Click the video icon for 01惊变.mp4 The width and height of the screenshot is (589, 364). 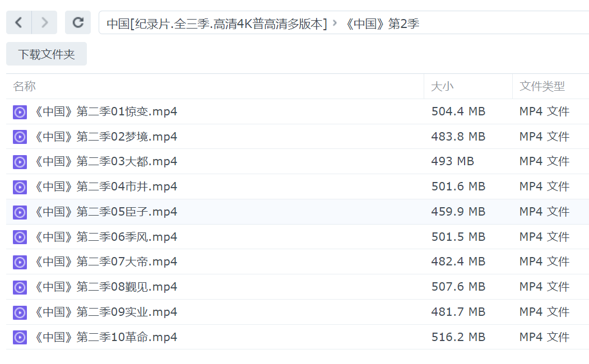pos(20,112)
